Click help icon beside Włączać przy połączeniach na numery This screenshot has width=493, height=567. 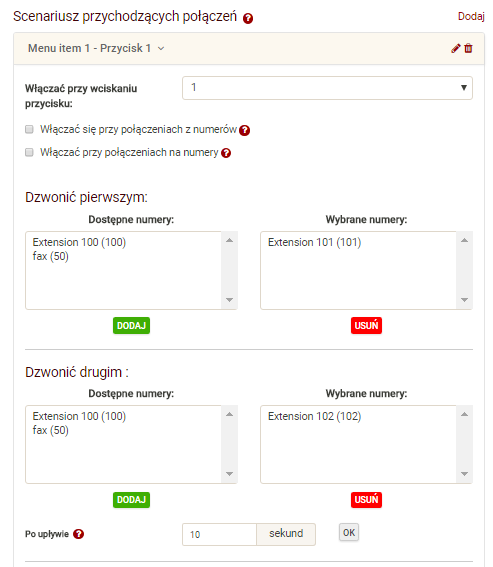(x=226, y=153)
